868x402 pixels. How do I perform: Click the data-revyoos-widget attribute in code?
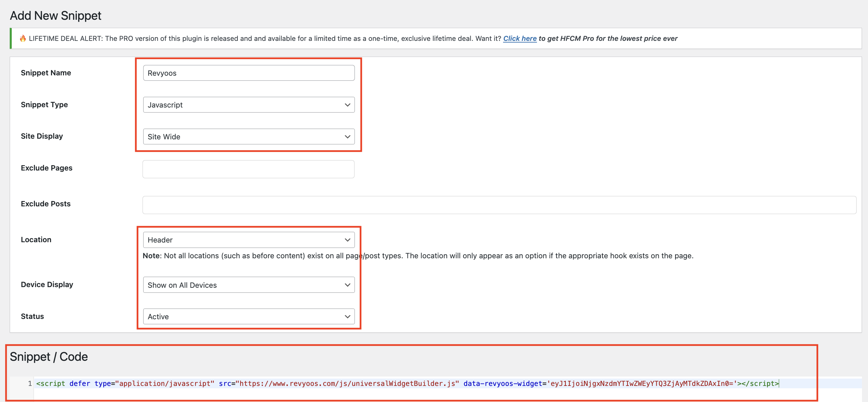502,384
